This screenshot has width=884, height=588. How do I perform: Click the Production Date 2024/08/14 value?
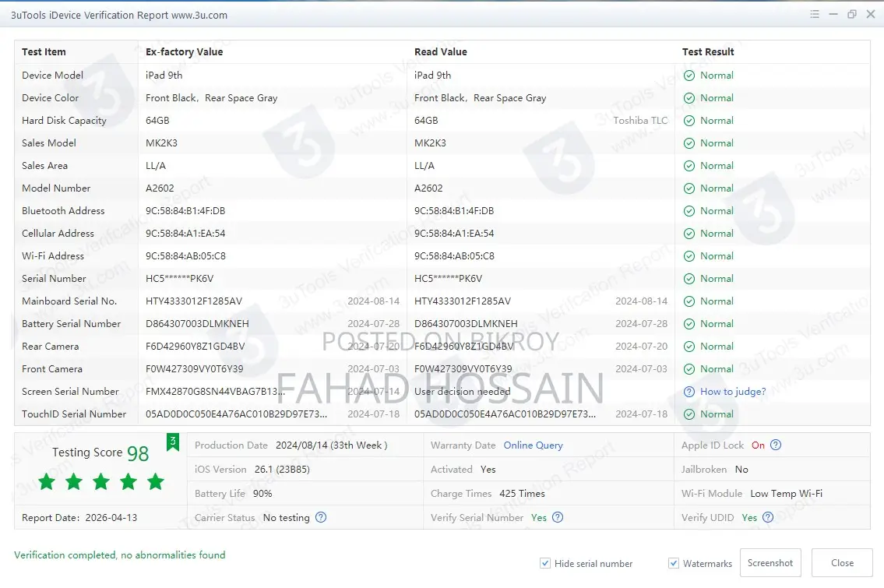pyautogui.click(x=332, y=445)
